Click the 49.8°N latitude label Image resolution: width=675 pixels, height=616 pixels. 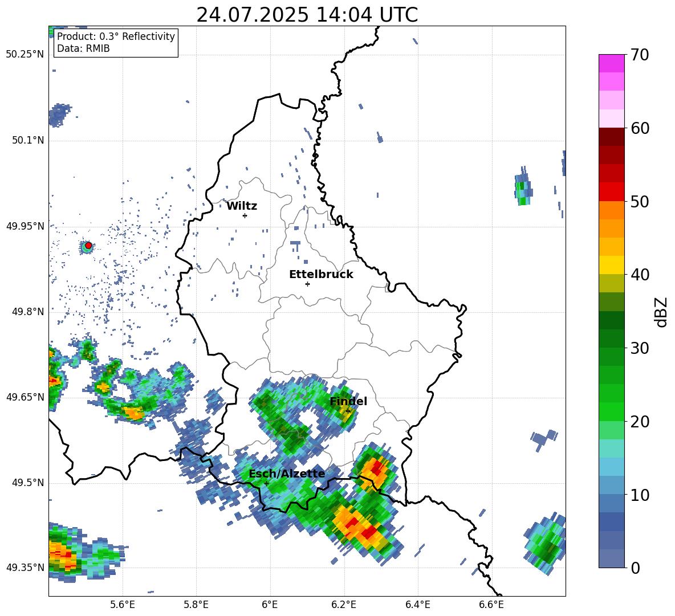pyautogui.click(x=28, y=312)
